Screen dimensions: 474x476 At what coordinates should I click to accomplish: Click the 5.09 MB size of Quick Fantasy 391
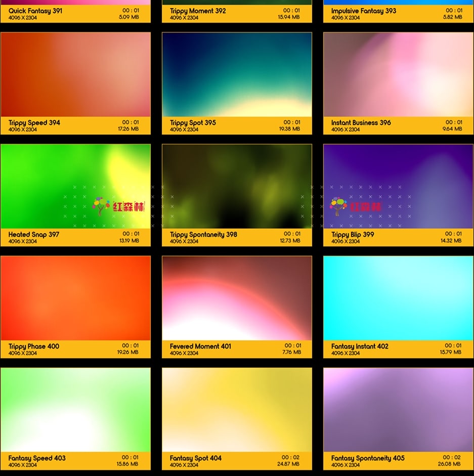[x=129, y=17]
